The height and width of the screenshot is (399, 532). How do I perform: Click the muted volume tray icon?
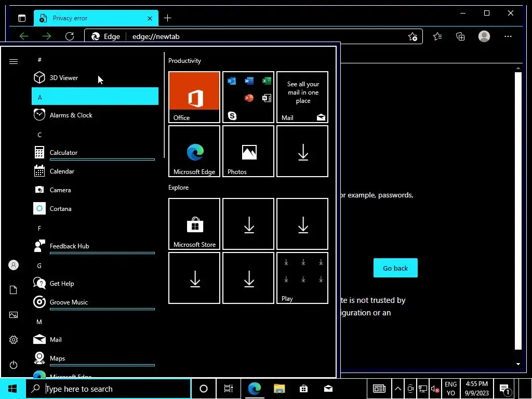(x=435, y=389)
